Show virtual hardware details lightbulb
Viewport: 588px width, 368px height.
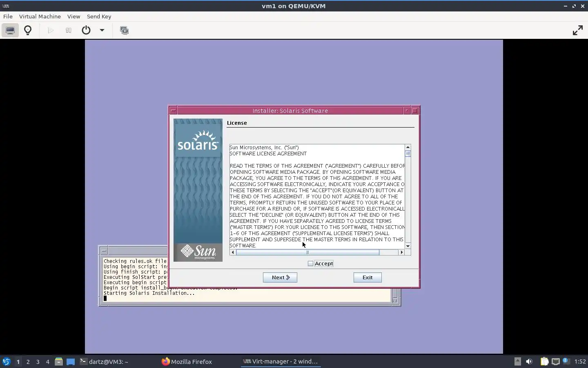tap(28, 30)
